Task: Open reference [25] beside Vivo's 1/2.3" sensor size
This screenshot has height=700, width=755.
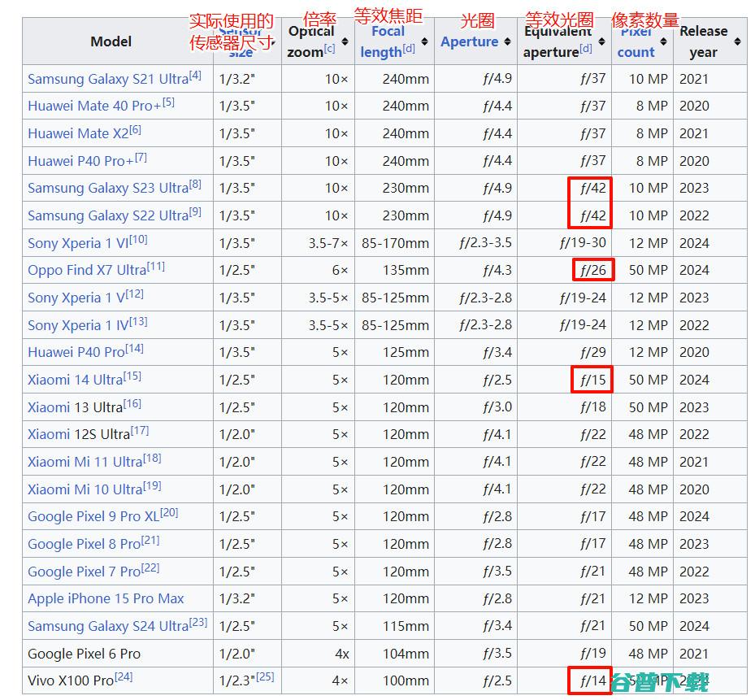Action: (265, 676)
